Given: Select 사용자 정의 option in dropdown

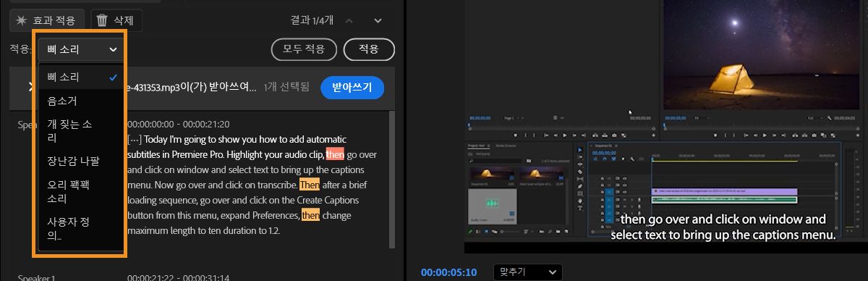Looking at the screenshot, I should [80, 228].
